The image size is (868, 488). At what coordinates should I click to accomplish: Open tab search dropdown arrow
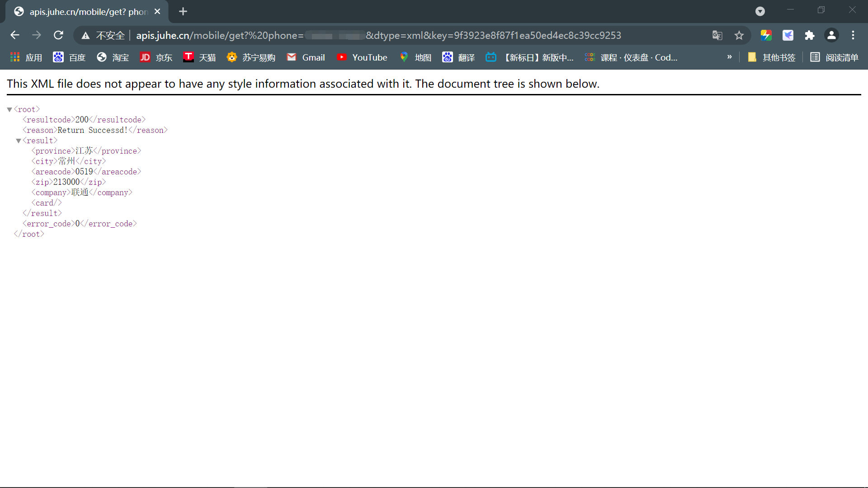(x=760, y=11)
